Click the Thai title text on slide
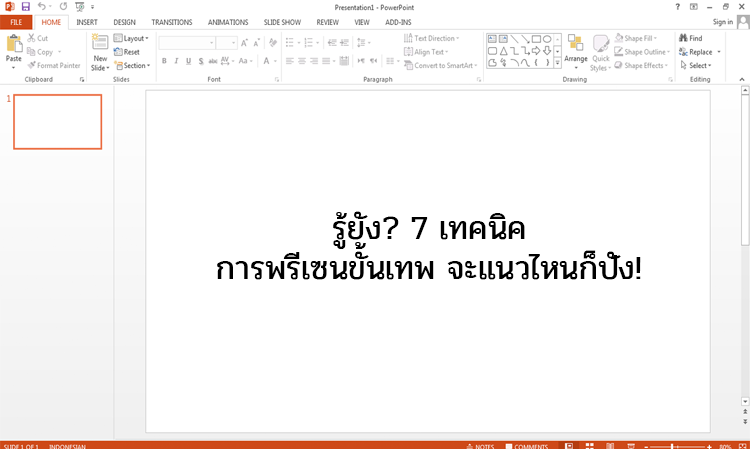Image resolution: width=750 pixels, height=449 pixels. pos(429,249)
